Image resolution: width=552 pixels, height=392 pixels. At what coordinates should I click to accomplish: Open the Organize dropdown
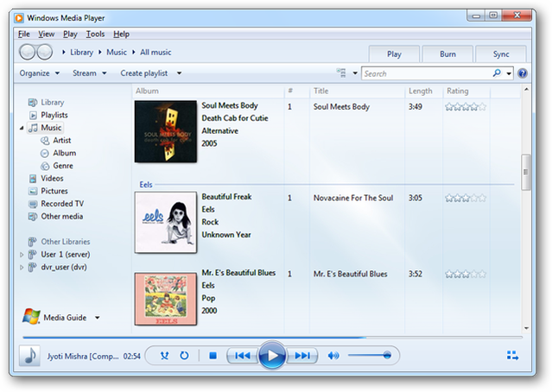coord(40,73)
